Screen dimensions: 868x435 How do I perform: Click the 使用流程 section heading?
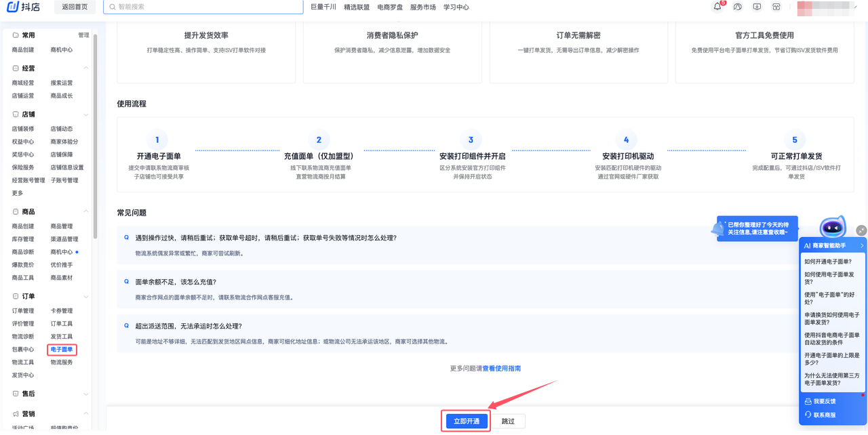(132, 104)
